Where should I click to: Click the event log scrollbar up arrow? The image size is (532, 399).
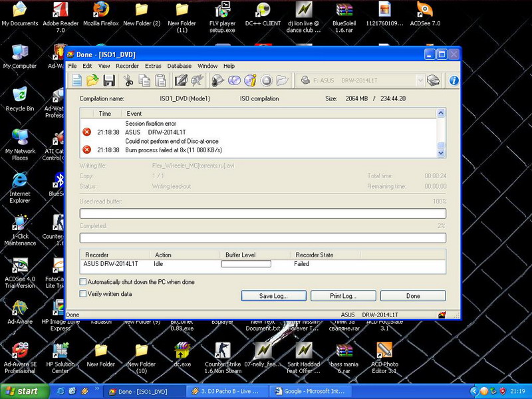click(x=441, y=114)
